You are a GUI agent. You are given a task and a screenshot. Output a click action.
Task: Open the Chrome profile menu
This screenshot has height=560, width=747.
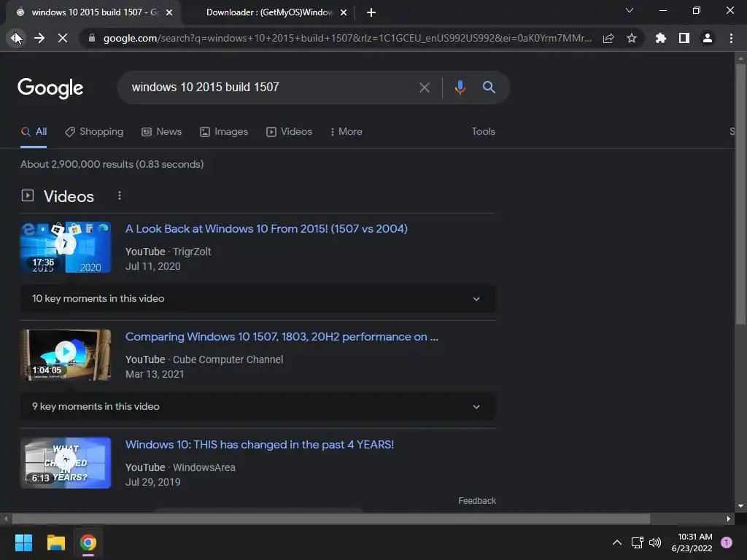tap(708, 38)
